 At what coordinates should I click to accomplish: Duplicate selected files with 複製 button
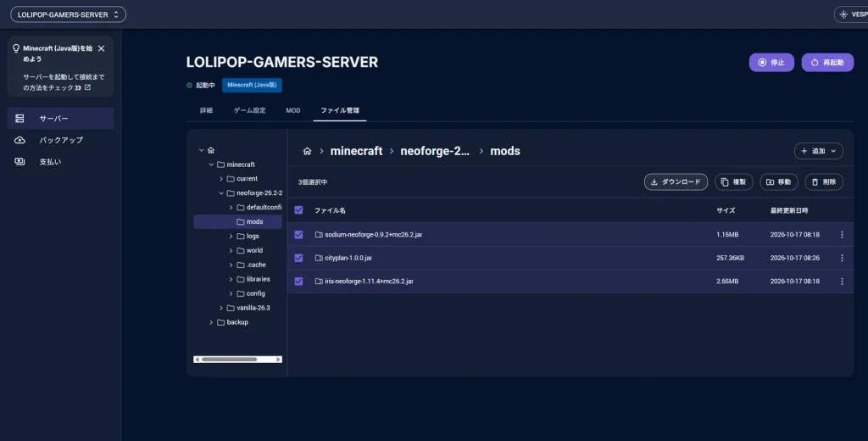(x=734, y=181)
